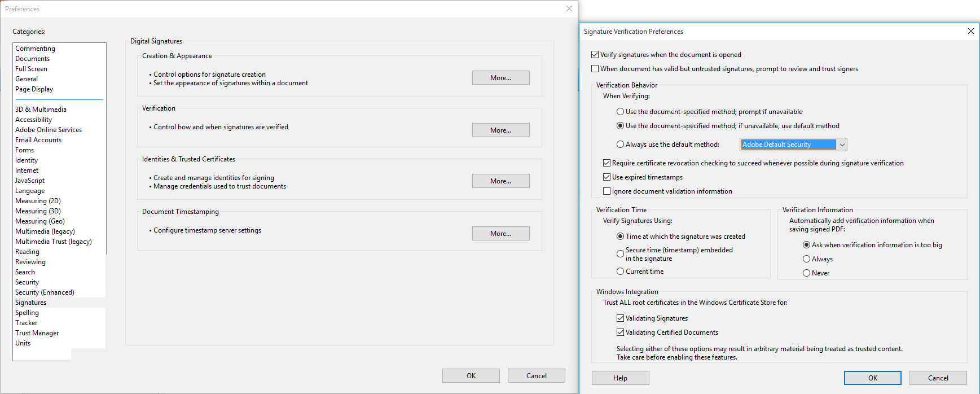
Task: Toggle require certificate revocation checking
Action: point(607,163)
